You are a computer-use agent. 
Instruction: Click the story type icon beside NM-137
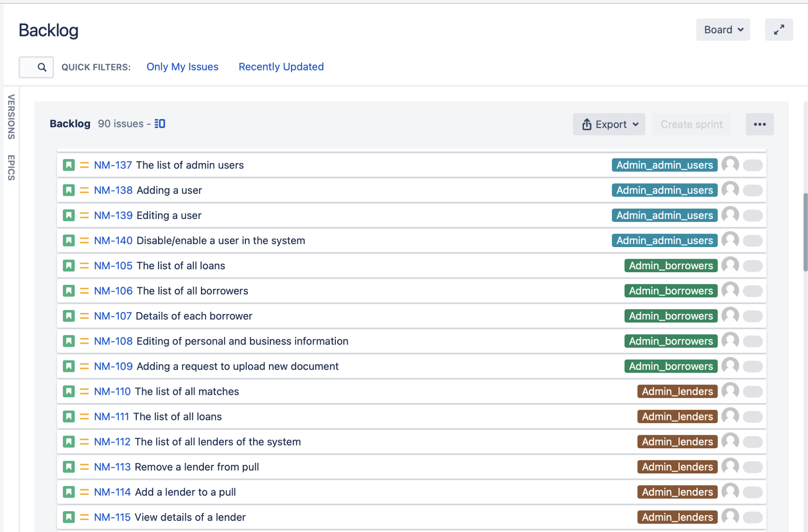pyautogui.click(x=69, y=165)
